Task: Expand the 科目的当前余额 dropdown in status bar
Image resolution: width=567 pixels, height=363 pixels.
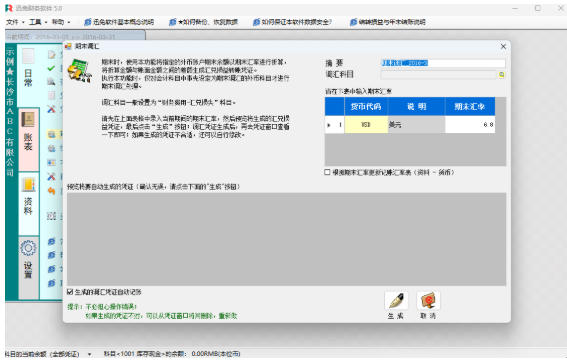Action: click(x=90, y=354)
